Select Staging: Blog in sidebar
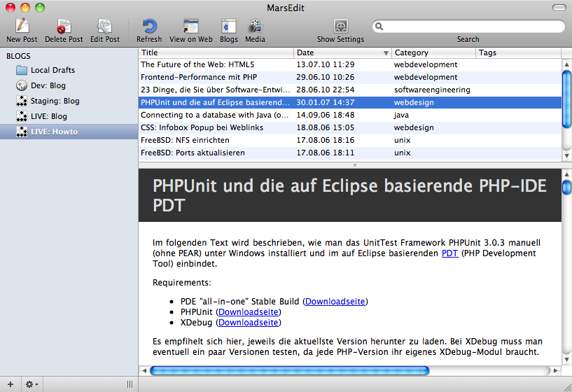 (x=69, y=101)
